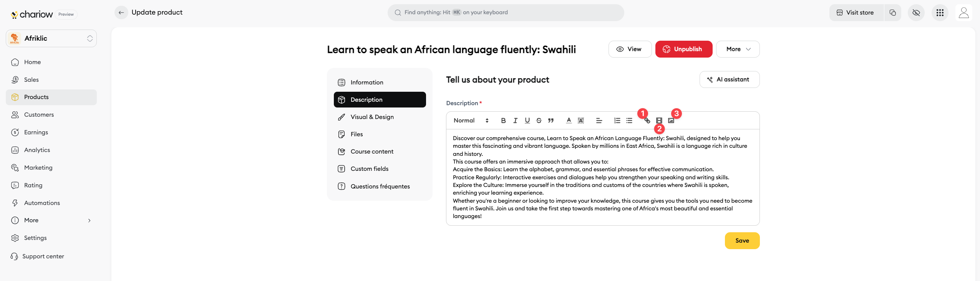Image resolution: width=980 pixels, height=281 pixels.
Task: Toggle underline text formatting
Action: pyautogui.click(x=527, y=121)
